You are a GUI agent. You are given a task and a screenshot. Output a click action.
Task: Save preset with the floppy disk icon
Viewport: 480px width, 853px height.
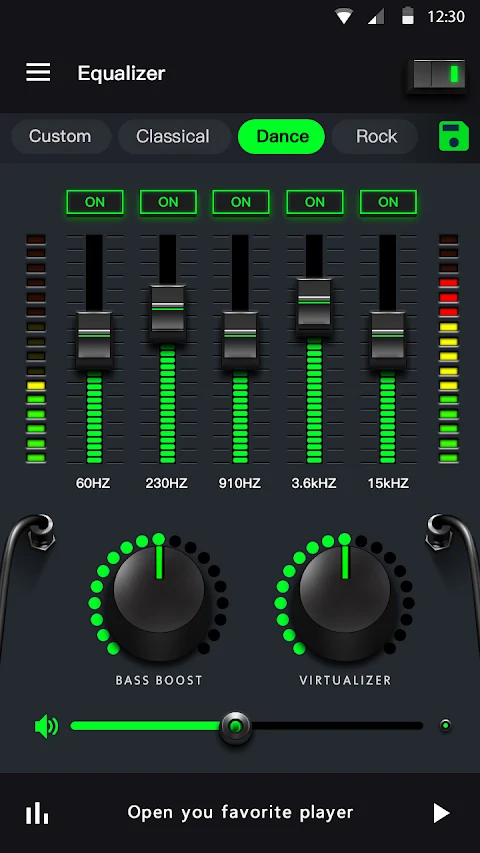tap(454, 136)
